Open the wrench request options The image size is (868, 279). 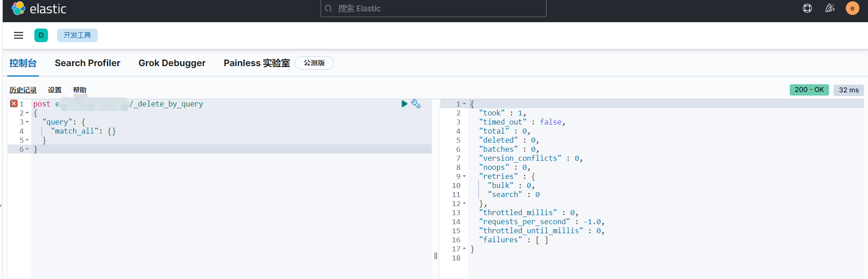(416, 104)
